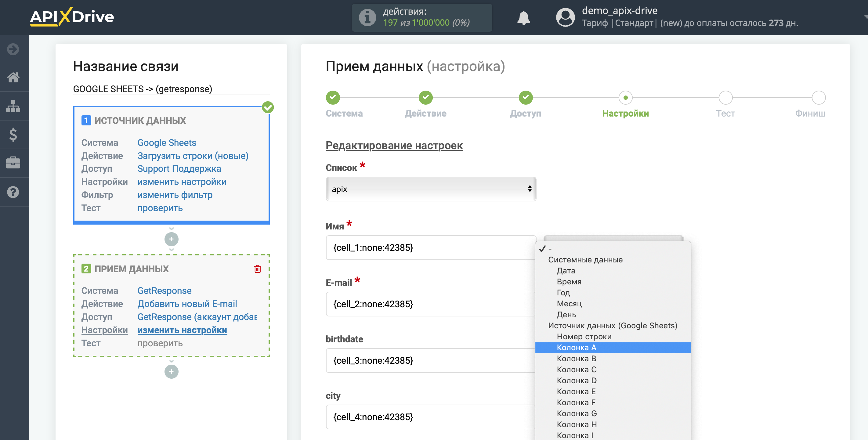Open the info icon for actions counter
This screenshot has height=440, width=868.
pos(367,17)
